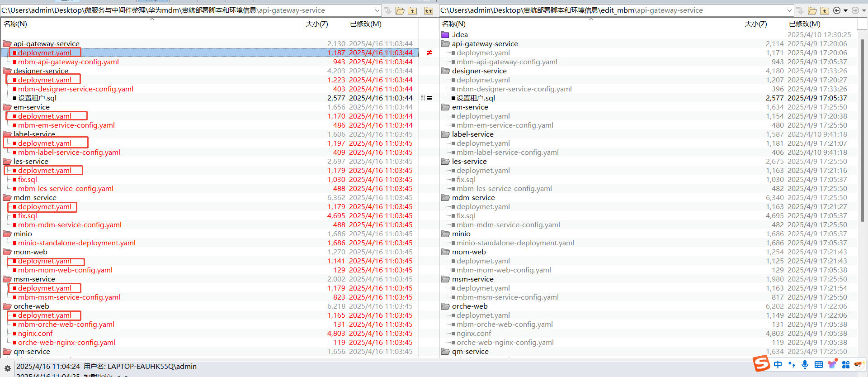Viewport: 868px width, 377px height.
Task: Toggle Sogou punctuation mode icon
Action: pos(791,364)
